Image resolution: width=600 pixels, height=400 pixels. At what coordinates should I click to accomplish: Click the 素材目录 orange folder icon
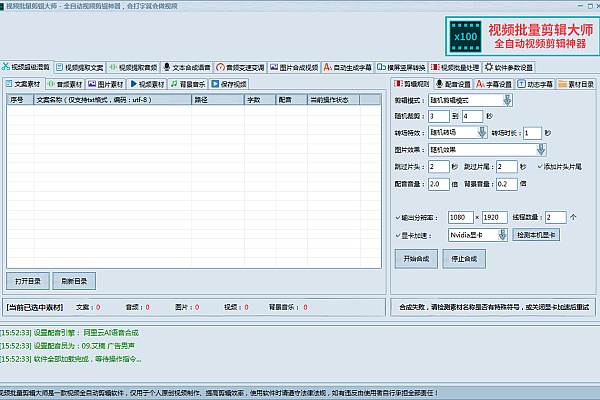tap(562, 84)
